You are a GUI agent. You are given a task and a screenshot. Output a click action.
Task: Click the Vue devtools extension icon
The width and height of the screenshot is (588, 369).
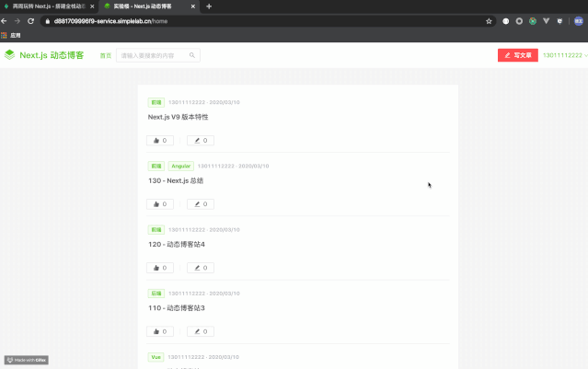tap(546, 21)
